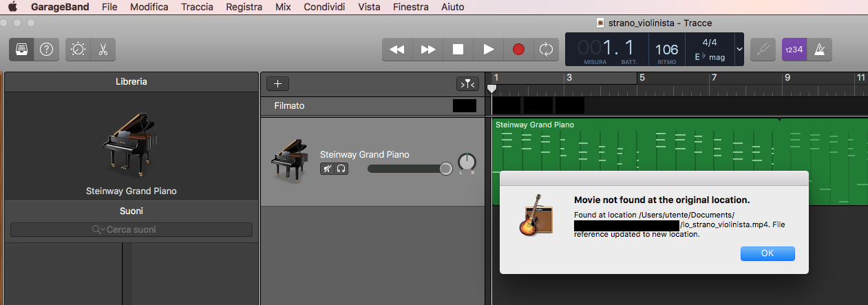Rewind playback button

click(397, 50)
